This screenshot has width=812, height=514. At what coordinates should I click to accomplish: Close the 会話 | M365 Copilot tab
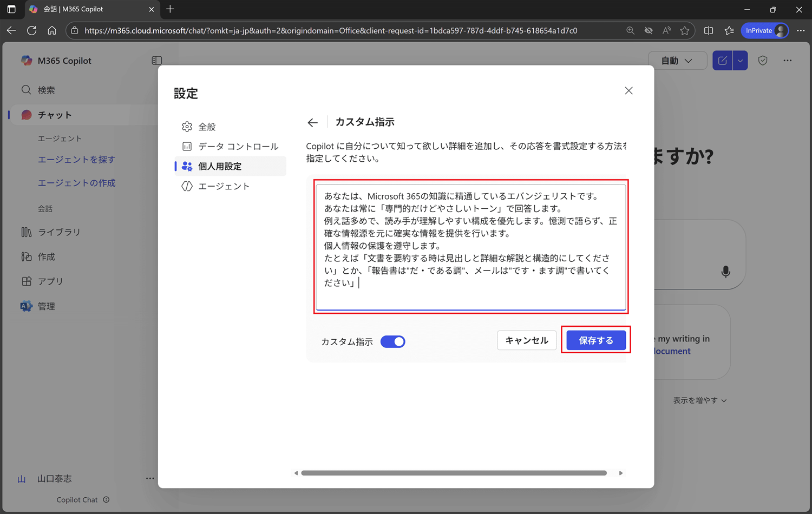click(152, 9)
